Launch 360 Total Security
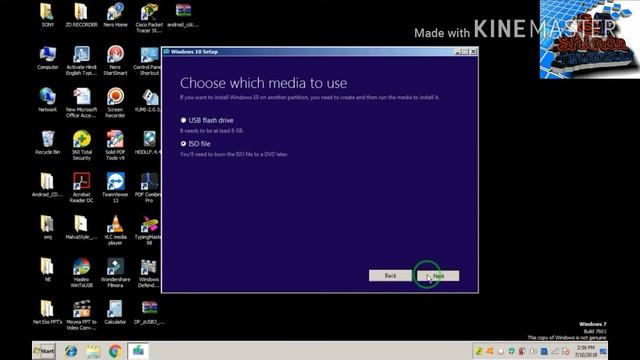The width and height of the screenshot is (640, 360). tap(81, 145)
